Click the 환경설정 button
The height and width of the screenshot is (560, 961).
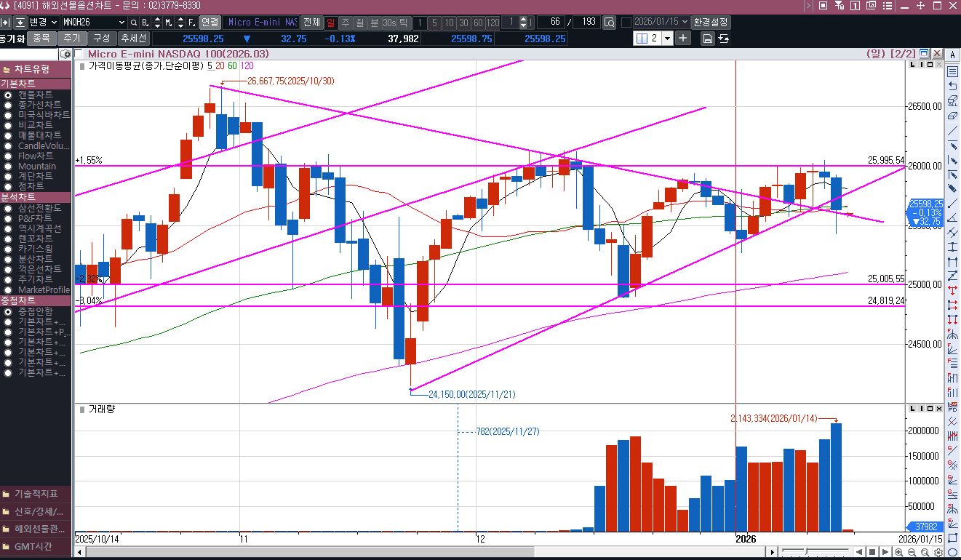click(711, 22)
